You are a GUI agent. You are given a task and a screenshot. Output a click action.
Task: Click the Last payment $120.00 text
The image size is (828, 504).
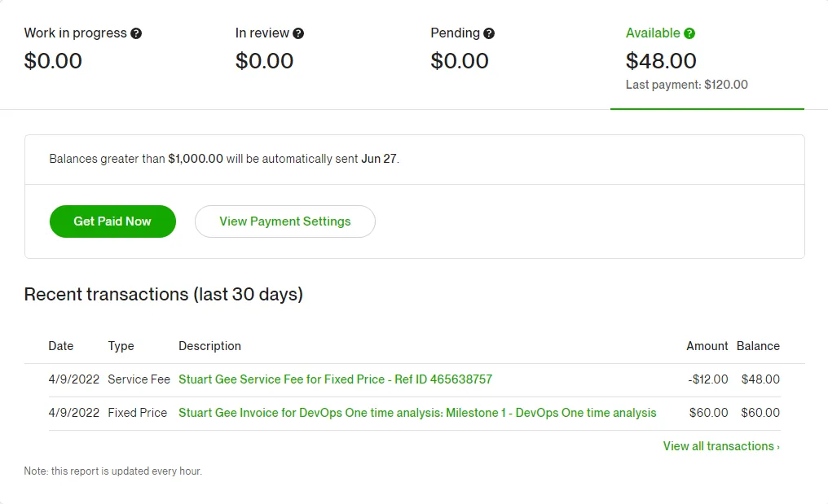[x=686, y=85]
